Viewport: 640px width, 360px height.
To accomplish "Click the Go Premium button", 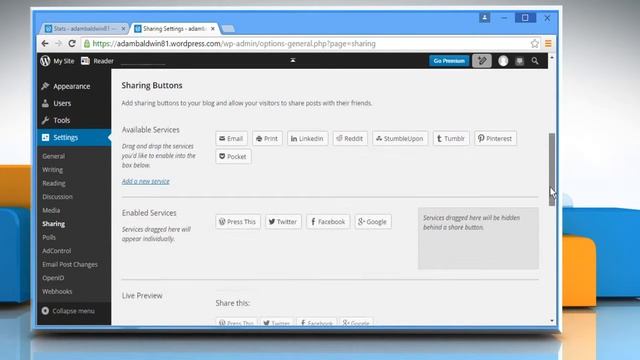I will click(x=449, y=61).
